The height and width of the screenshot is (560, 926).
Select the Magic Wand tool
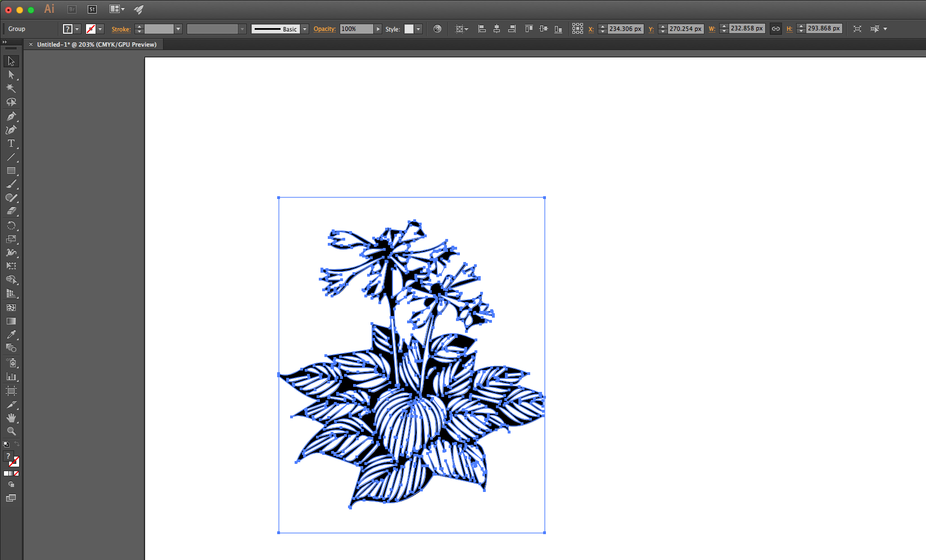click(x=11, y=88)
